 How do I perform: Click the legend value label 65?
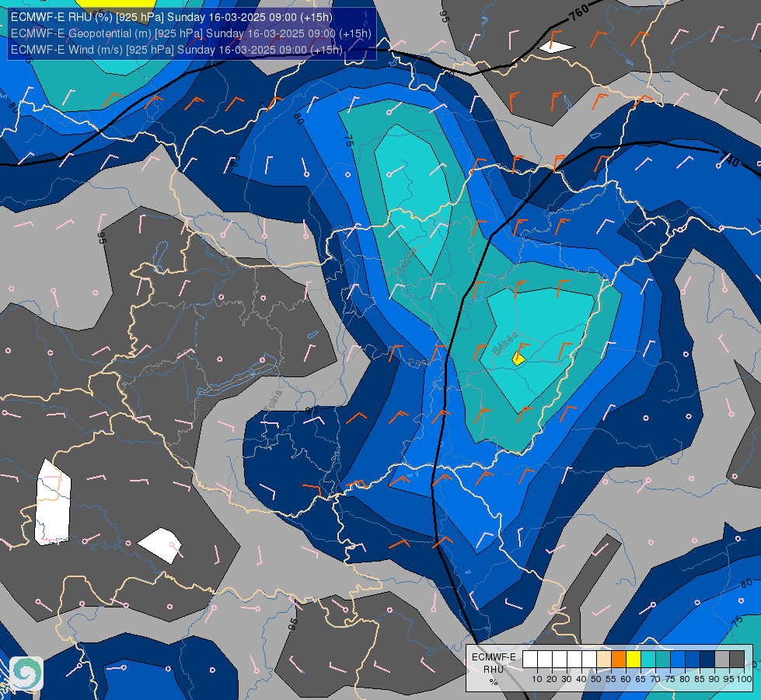coord(641,679)
